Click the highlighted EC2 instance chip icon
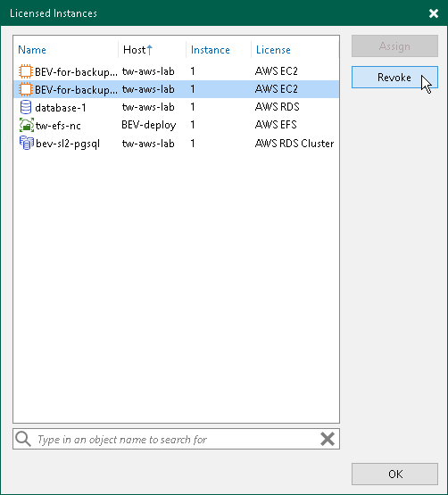 pos(26,89)
